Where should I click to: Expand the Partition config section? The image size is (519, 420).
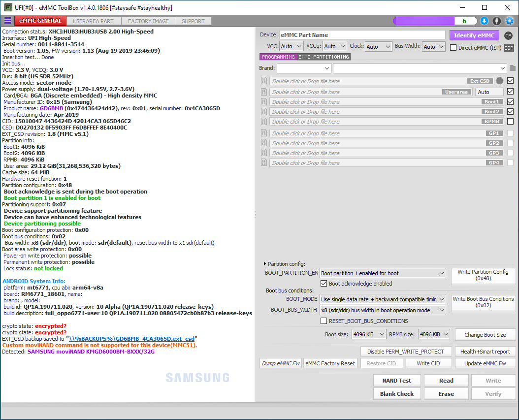(x=264, y=264)
